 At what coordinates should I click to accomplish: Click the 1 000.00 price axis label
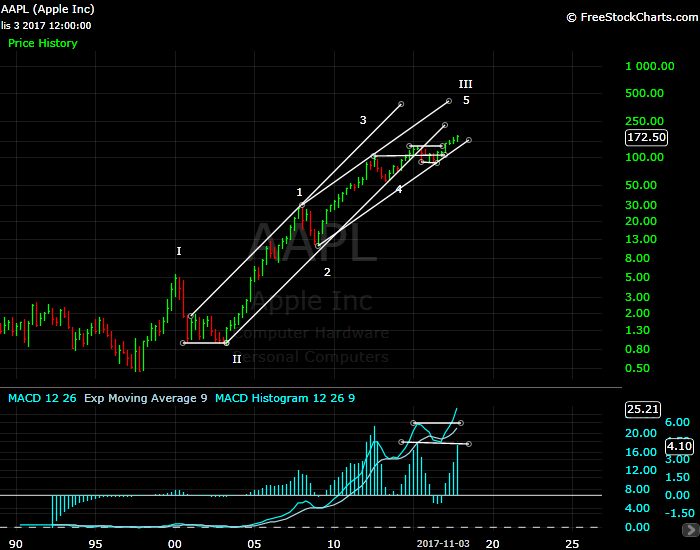coord(650,66)
